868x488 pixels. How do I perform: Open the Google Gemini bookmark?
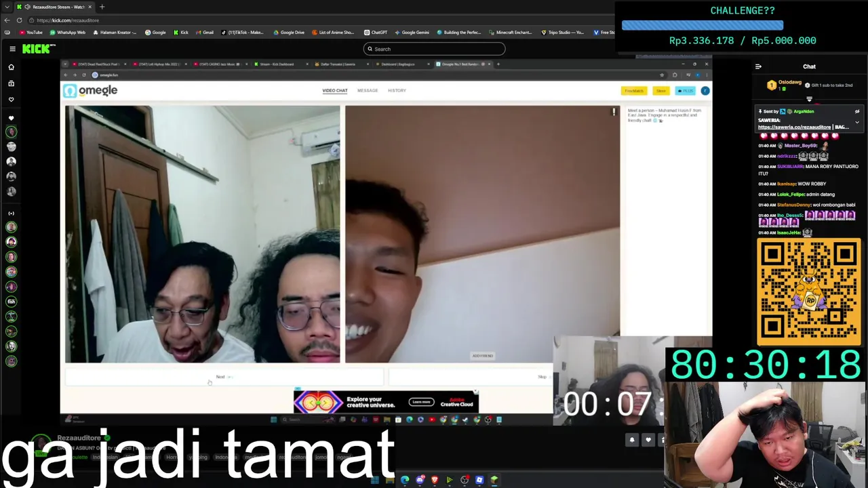(x=412, y=33)
